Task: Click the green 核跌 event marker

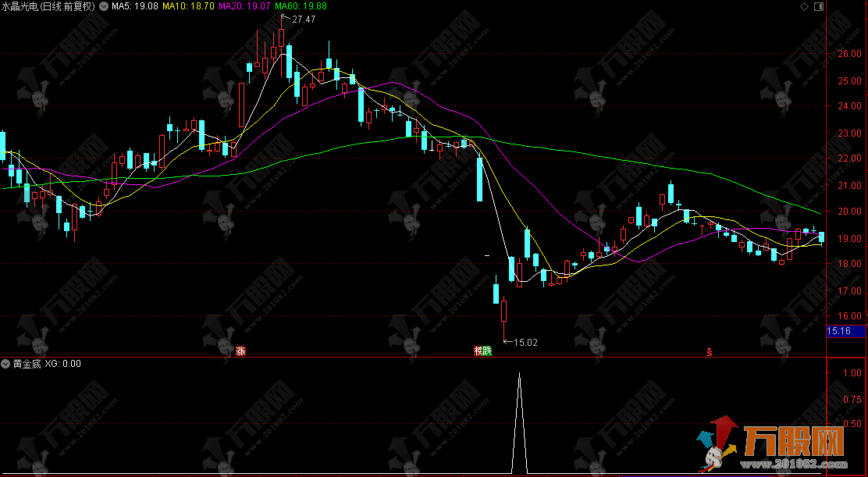Action: [x=482, y=351]
